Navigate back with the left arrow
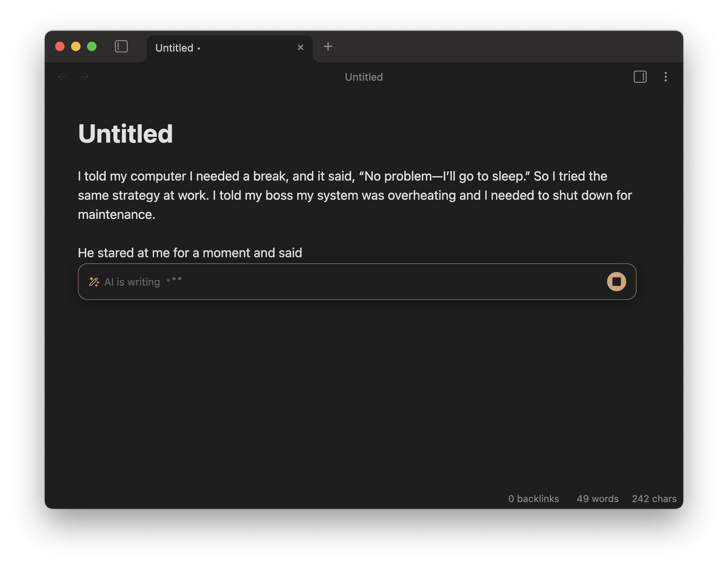 pyautogui.click(x=62, y=77)
